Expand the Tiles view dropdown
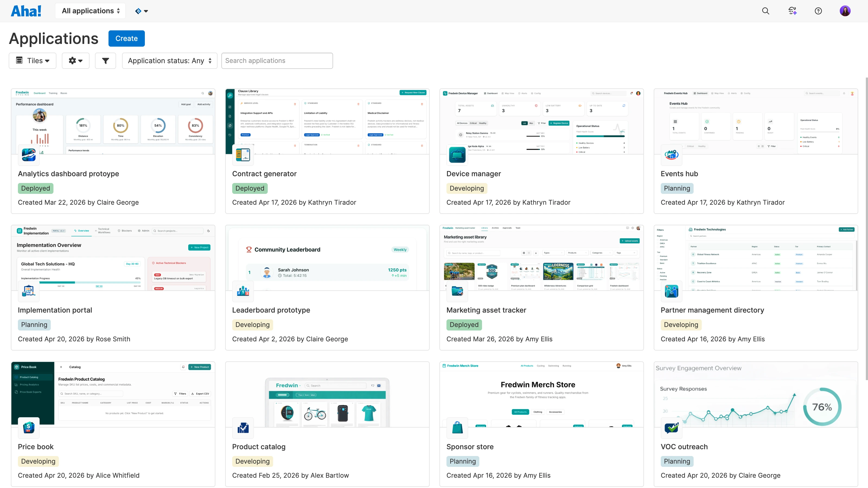 [x=33, y=61]
